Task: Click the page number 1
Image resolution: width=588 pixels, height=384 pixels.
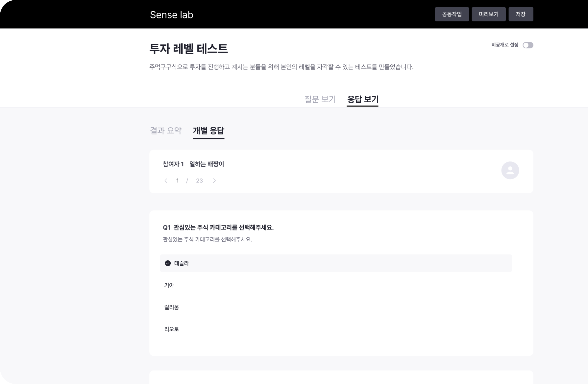Action: [x=178, y=180]
